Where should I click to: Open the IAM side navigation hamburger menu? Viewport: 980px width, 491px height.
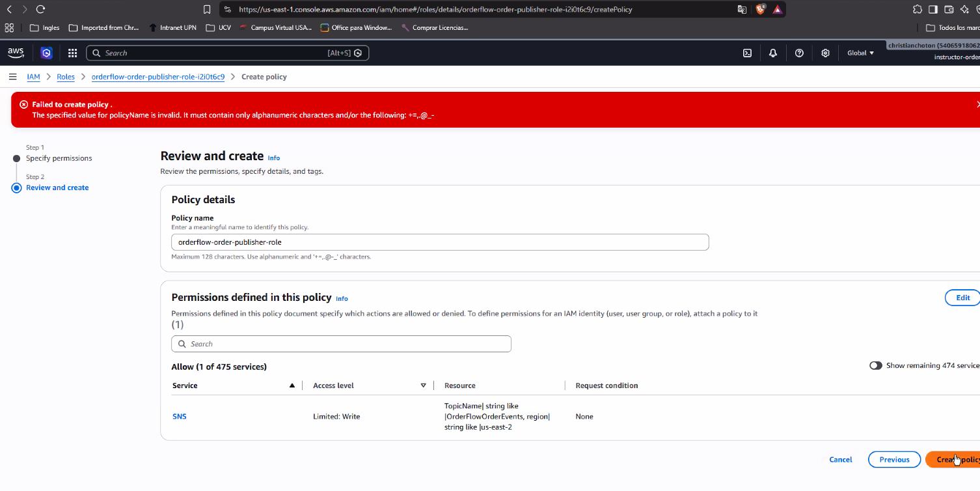click(12, 77)
